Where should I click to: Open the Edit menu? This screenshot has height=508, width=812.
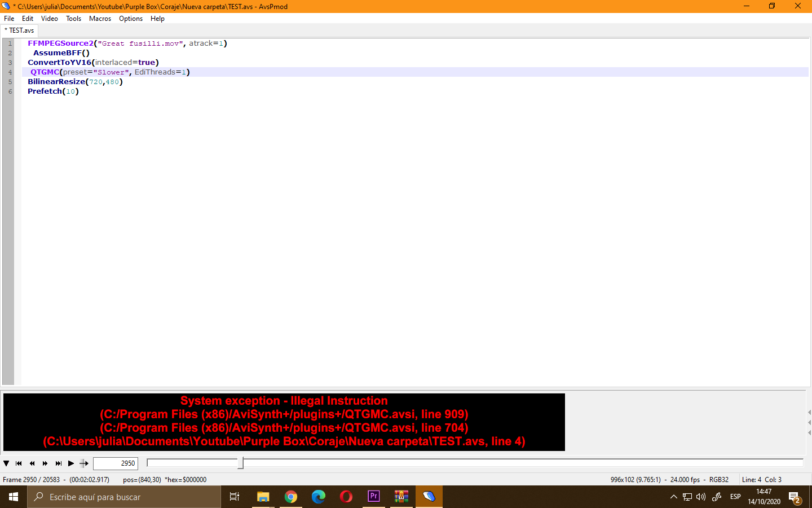coord(28,19)
